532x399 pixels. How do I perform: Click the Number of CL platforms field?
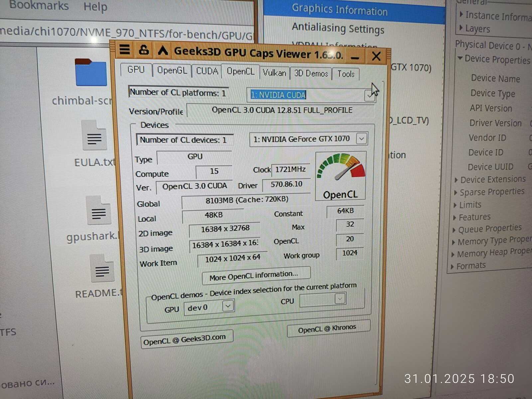(x=178, y=92)
